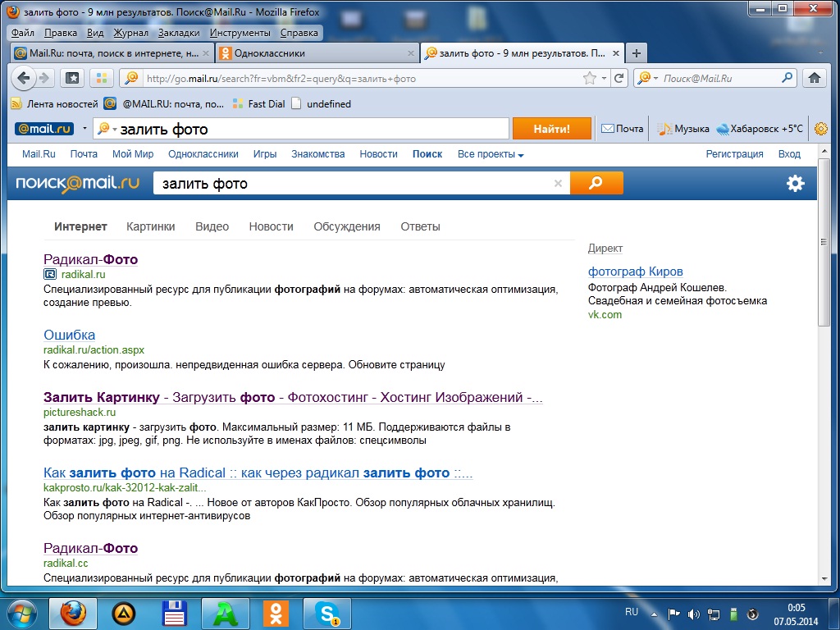Open search settings gear in blue header
This screenshot has height=630, width=840.
795,183
